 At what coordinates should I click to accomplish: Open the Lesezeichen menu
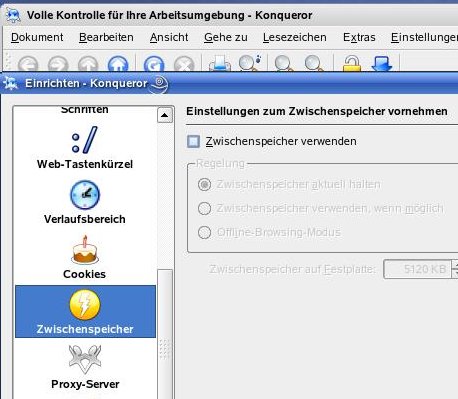[x=295, y=37]
